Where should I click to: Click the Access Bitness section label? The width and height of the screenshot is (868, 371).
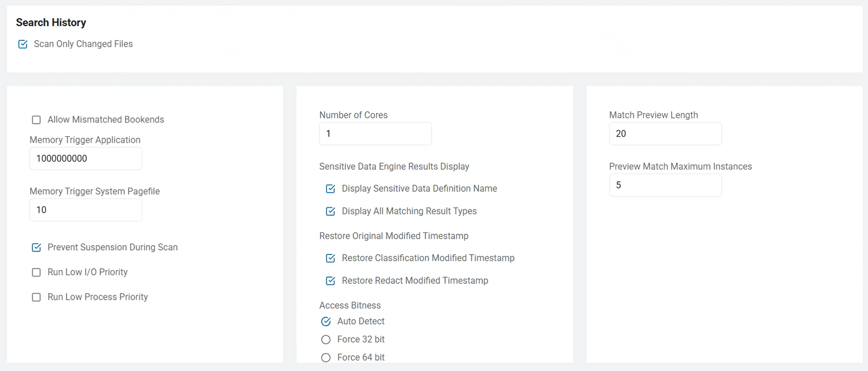[x=350, y=305]
